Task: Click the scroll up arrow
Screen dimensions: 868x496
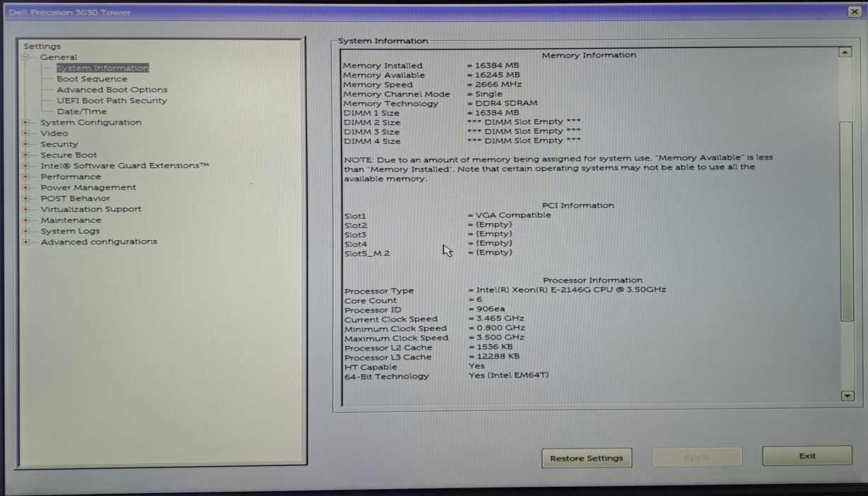Action: pyautogui.click(x=845, y=52)
